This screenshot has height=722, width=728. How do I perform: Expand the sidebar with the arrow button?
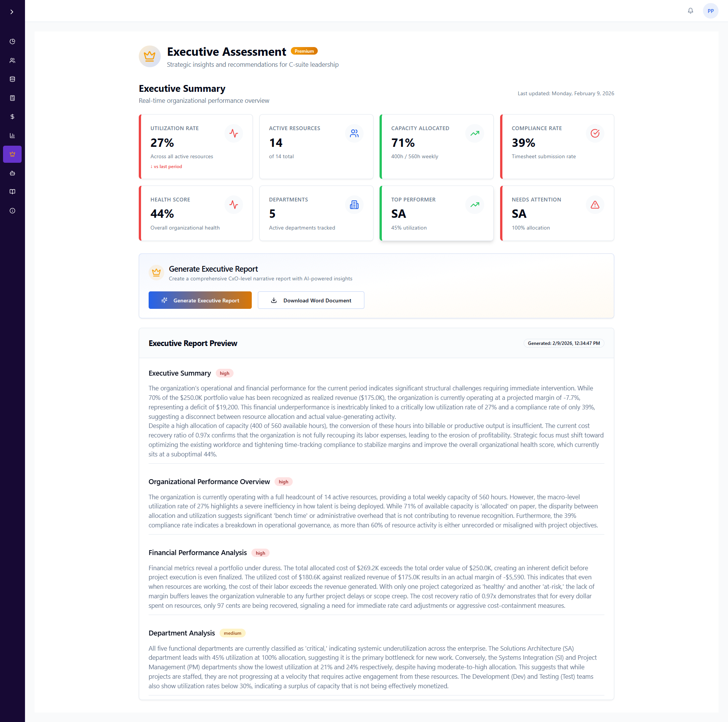point(12,11)
